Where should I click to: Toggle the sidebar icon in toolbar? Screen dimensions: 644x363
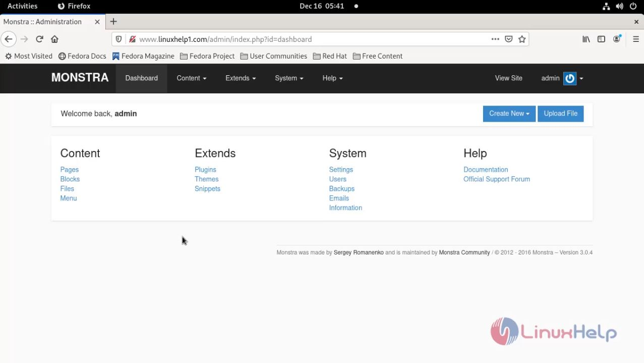[601, 39]
